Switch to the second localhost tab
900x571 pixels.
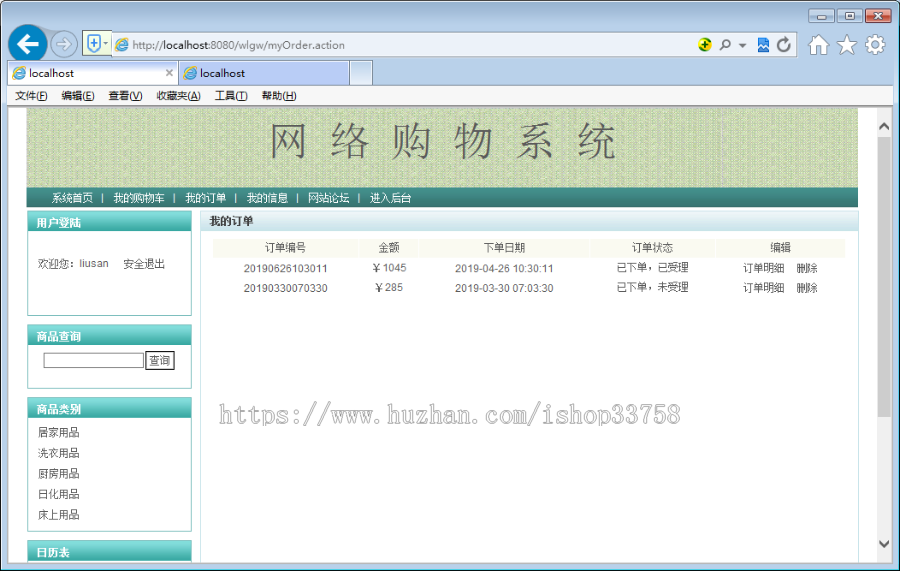pos(264,73)
